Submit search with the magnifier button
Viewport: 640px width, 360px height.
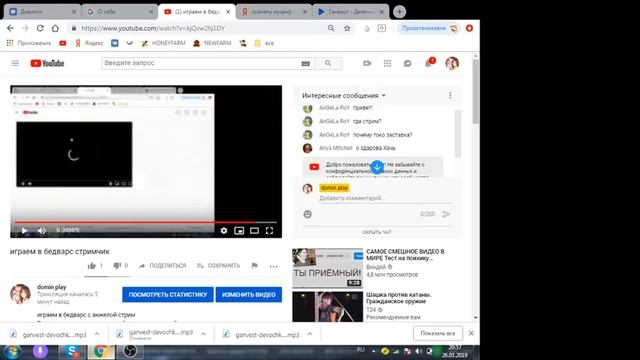click(328, 63)
